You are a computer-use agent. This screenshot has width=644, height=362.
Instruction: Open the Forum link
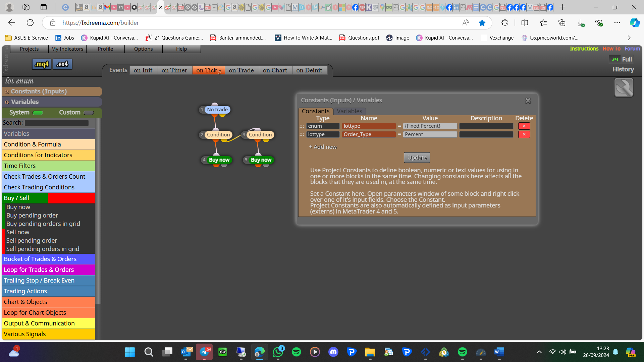[632, 49]
